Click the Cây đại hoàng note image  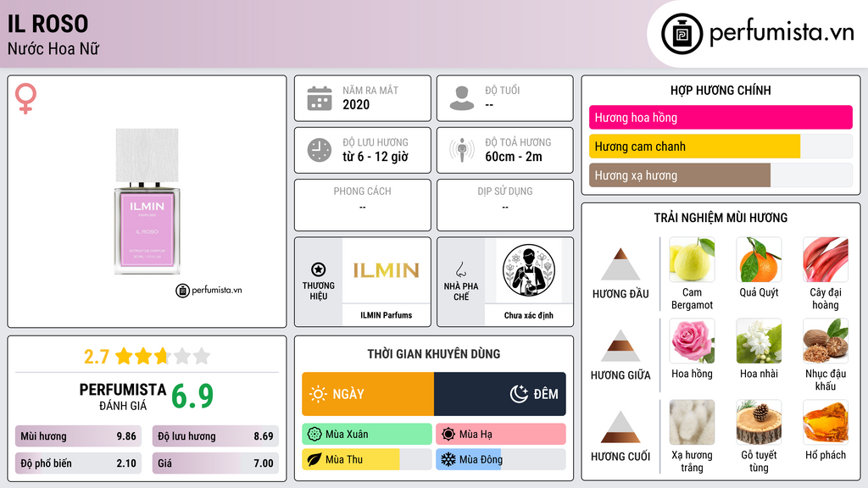[x=826, y=260]
